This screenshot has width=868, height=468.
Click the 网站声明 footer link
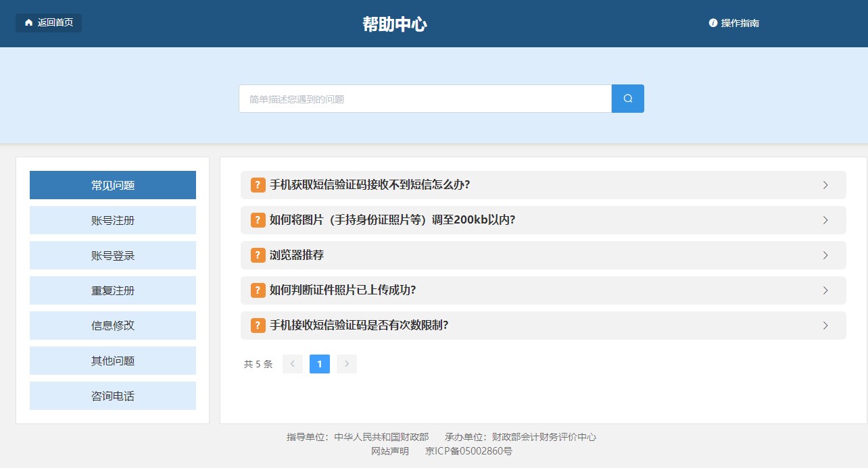coord(390,451)
